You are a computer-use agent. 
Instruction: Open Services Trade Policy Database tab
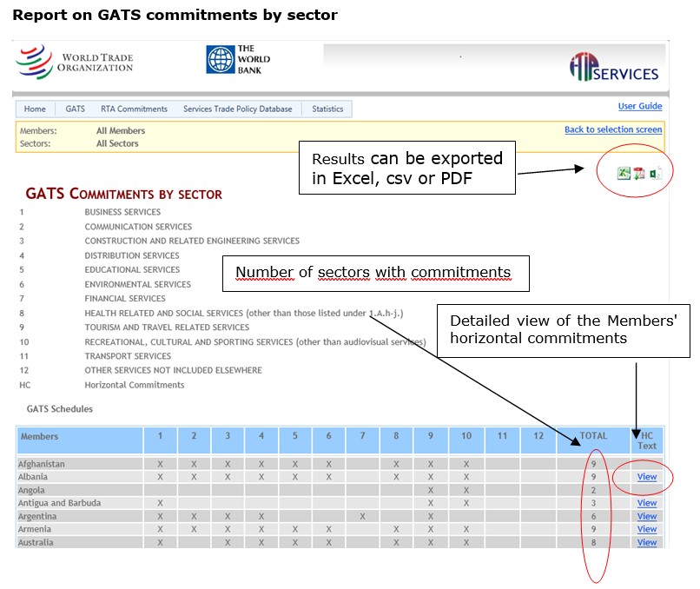click(x=237, y=109)
